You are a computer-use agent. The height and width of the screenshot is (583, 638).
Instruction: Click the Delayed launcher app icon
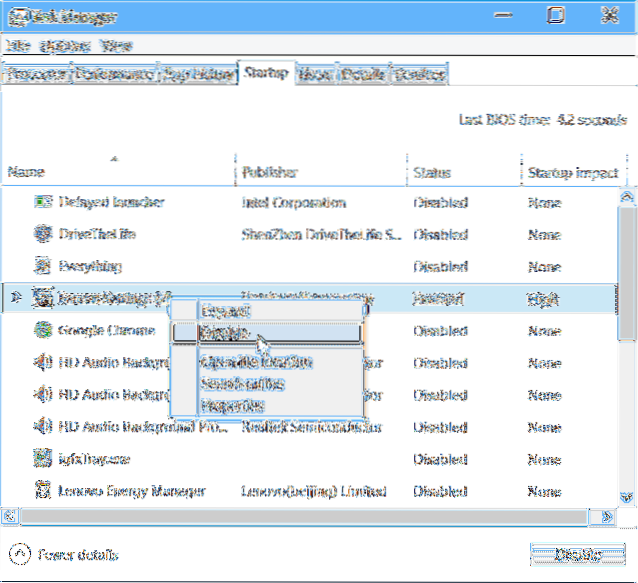[43, 202]
